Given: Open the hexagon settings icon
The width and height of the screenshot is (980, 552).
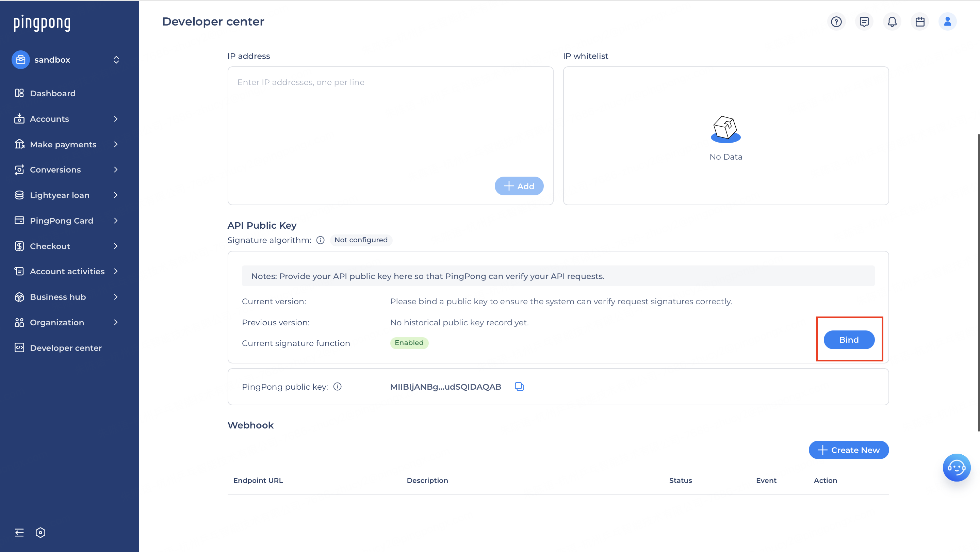Looking at the screenshot, I should [x=40, y=533].
